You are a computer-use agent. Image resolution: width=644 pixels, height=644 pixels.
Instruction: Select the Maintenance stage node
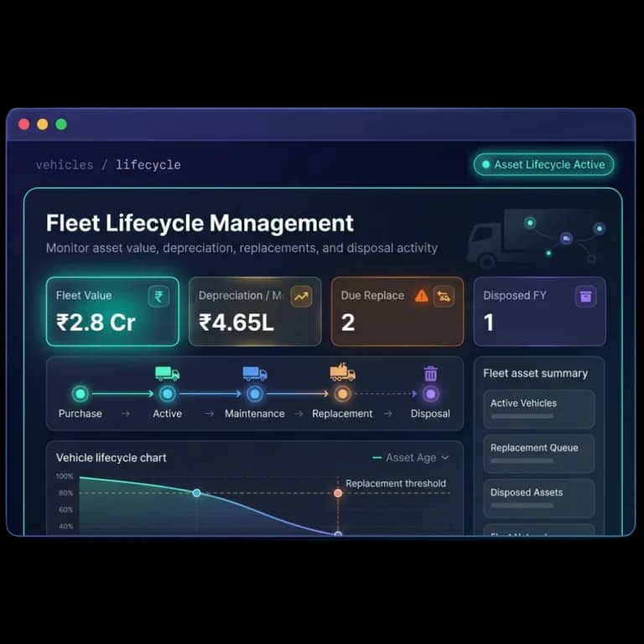[255, 394]
